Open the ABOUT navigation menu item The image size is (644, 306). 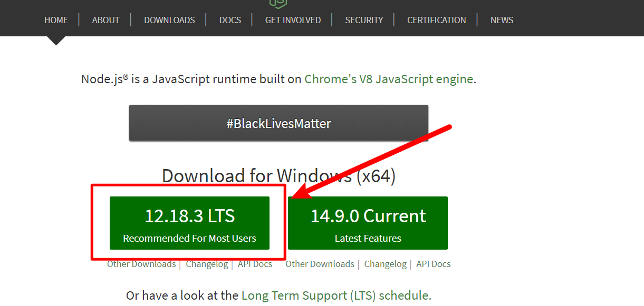[105, 20]
